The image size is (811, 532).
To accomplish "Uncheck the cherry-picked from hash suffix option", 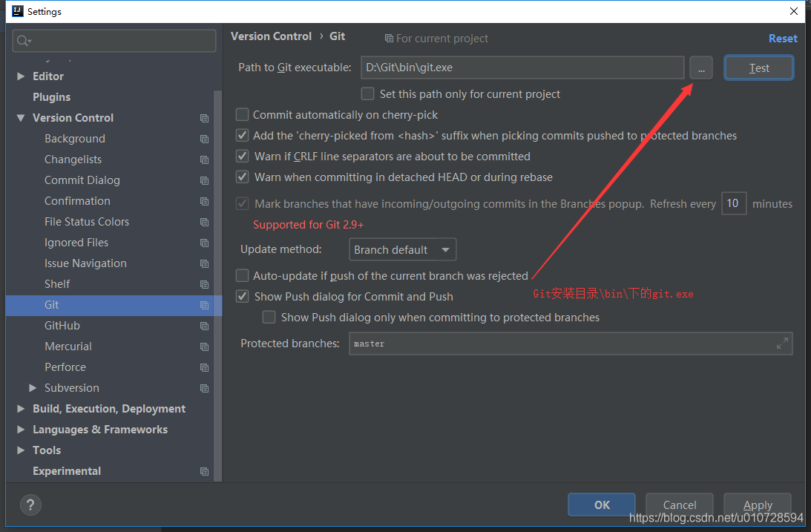I will click(x=242, y=136).
